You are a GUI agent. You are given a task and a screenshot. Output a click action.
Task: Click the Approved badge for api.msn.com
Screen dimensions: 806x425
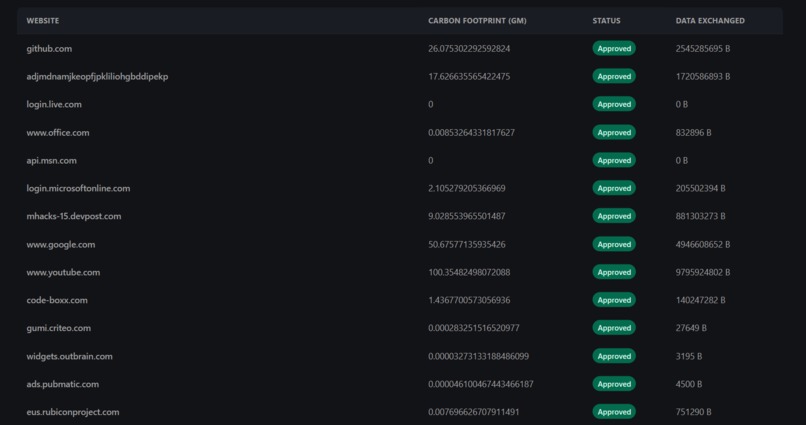point(614,160)
